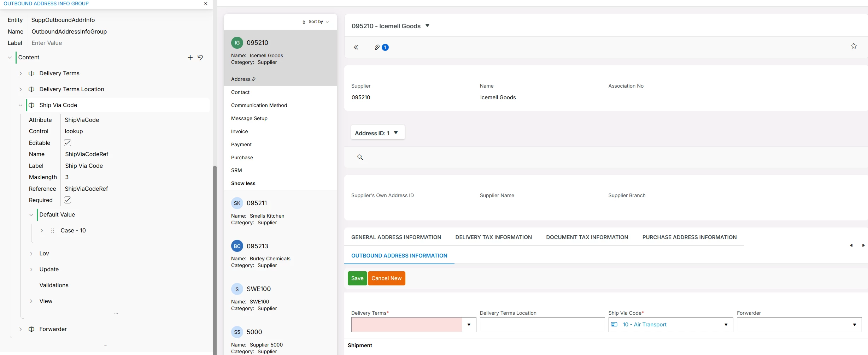Click the Cancel New button
This screenshot has height=355, width=868.
pos(386,278)
